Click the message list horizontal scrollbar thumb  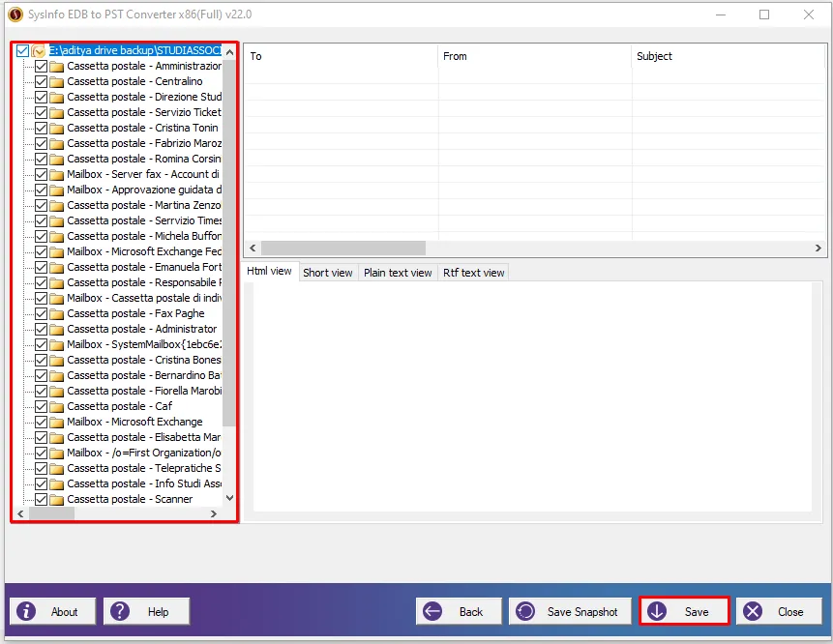click(x=343, y=248)
